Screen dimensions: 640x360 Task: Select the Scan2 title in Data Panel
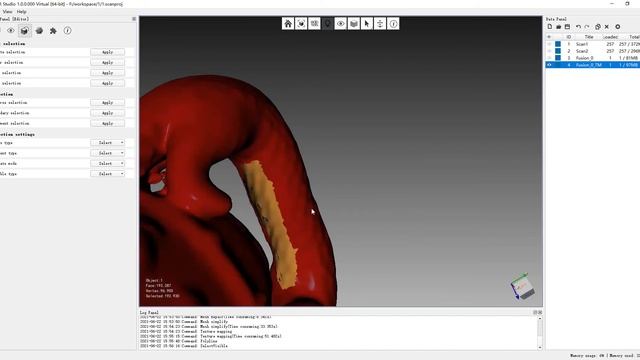coord(582,51)
